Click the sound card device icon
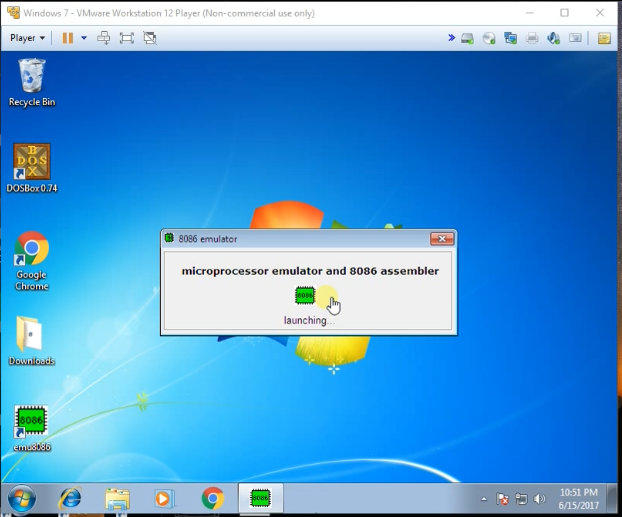This screenshot has width=622, height=517. 553,38
